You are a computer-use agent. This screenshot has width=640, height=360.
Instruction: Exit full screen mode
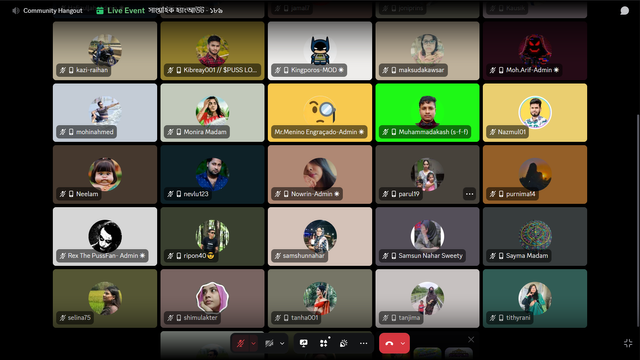(628, 343)
